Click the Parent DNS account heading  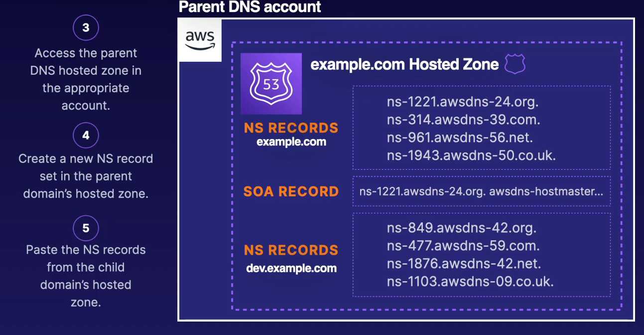click(x=250, y=7)
